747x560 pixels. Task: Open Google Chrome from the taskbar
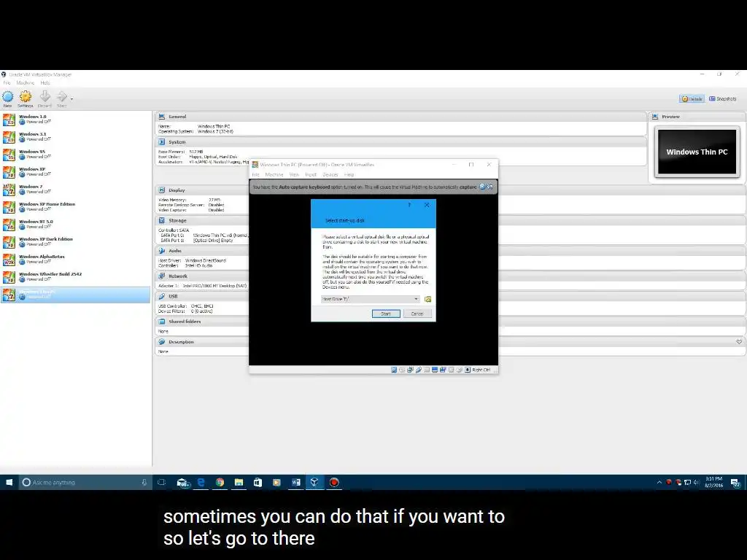click(x=220, y=483)
